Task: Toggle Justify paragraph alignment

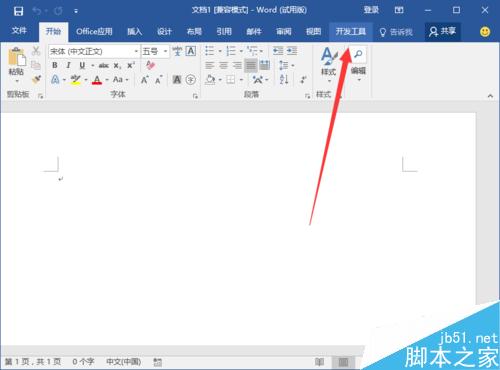Action: (x=251, y=65)
